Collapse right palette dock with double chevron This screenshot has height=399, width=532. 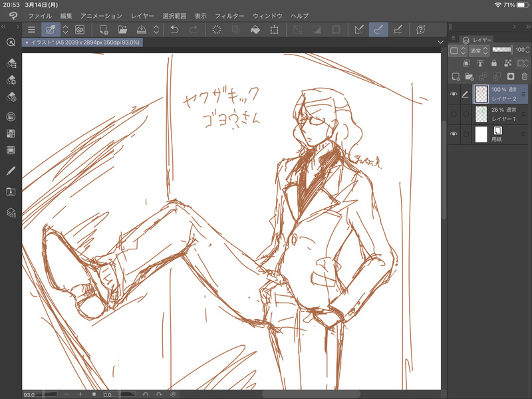[528, 27]
